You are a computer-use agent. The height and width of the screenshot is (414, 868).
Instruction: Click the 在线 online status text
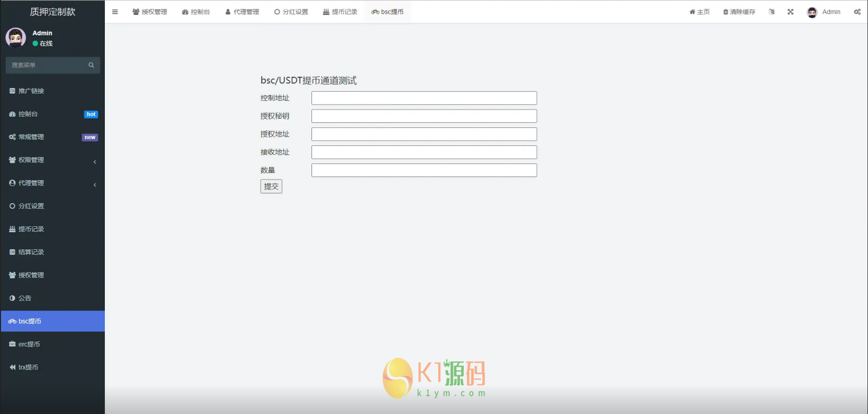(46, 43)
